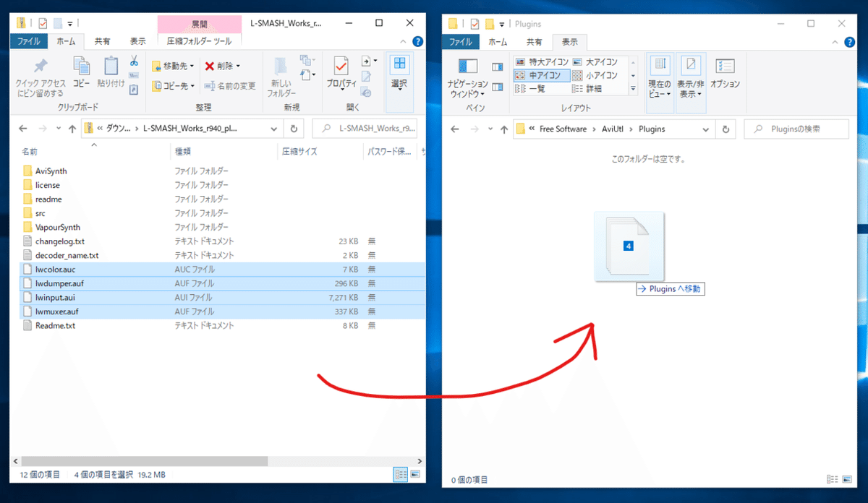Sort by Compressed size (圧縮サイズ) column header
868x503 pixels.
point(320,152)
